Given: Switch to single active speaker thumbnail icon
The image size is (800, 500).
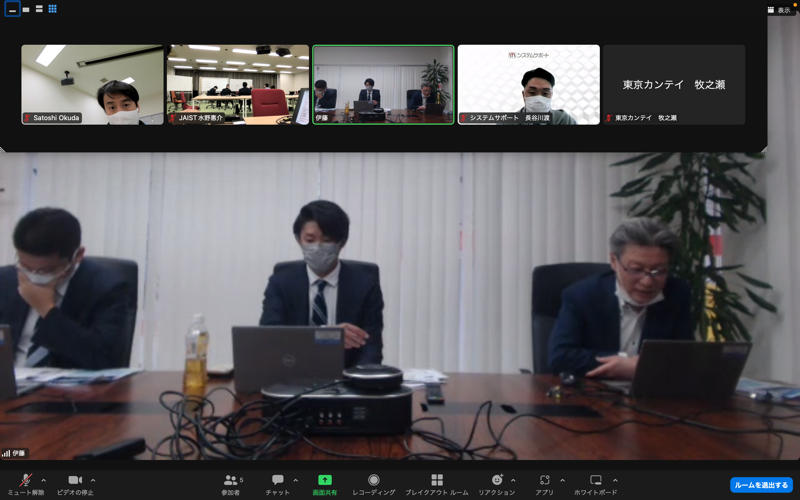Looking at the screenshot, I should click(26, 9).
